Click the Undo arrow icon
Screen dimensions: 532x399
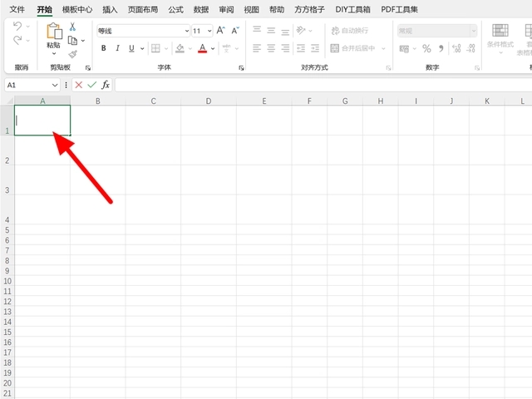(17, 26)
